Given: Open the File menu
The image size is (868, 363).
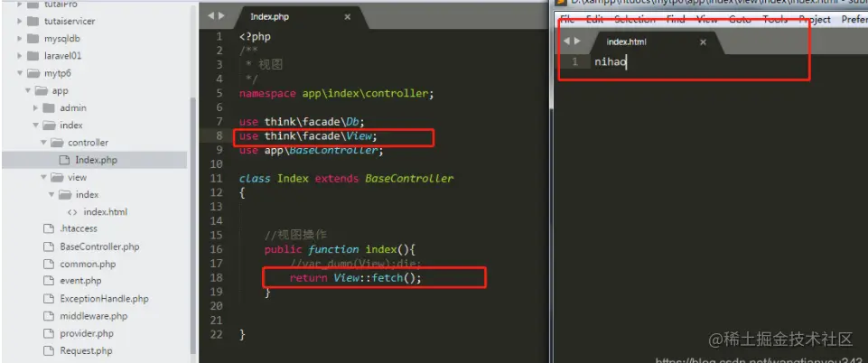Looking at the screenshot, I should point(567,19).
